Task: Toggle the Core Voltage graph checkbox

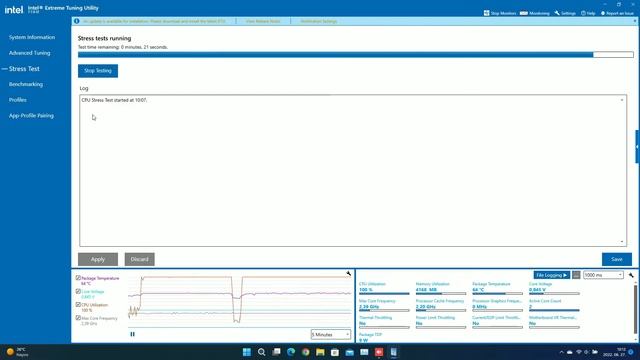Action: coord(78,291)
